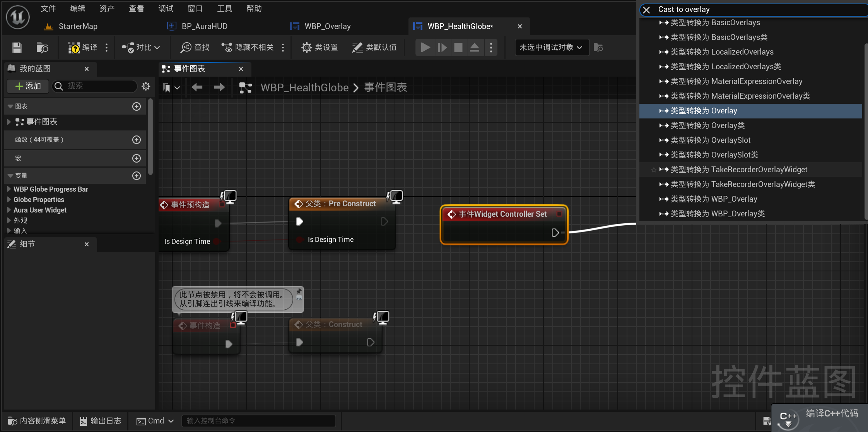Open play options three-dot menu
Image resolution: width=868 pixels, height=432 pixels.
click(x=491, y=48)
